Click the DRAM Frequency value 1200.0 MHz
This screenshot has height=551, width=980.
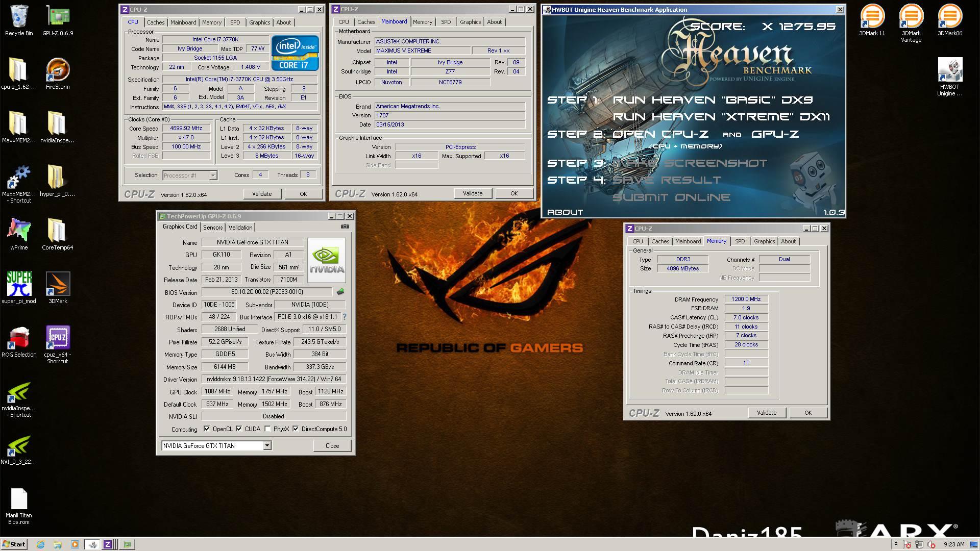coord(746,299)
